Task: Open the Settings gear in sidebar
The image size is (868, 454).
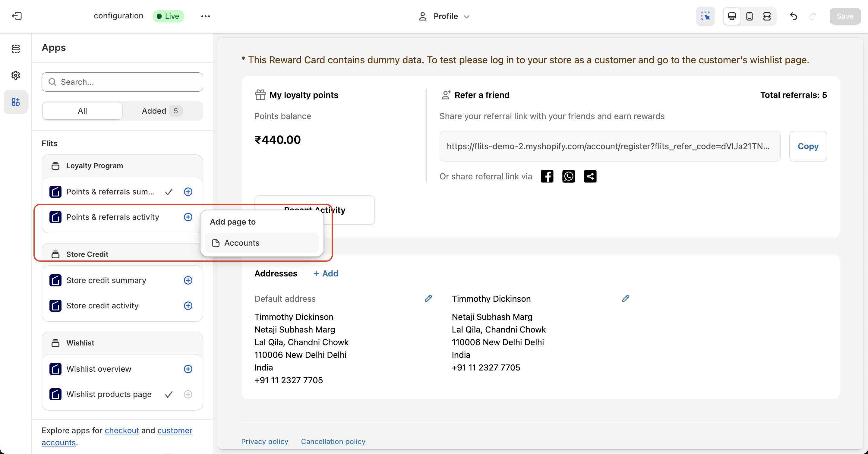Action: [x=15, y=75]
